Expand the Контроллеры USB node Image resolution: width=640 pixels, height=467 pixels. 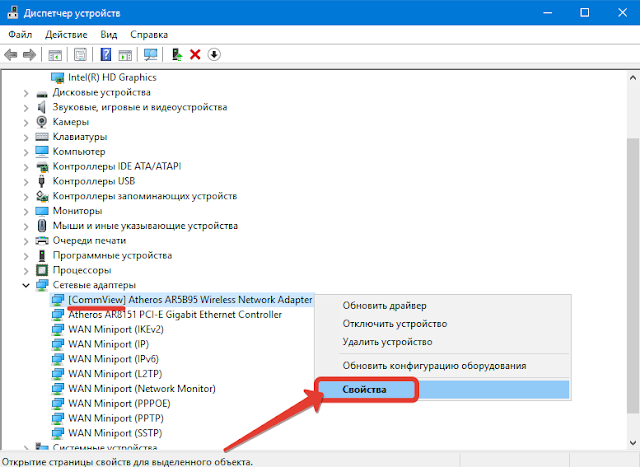point(26,182)
